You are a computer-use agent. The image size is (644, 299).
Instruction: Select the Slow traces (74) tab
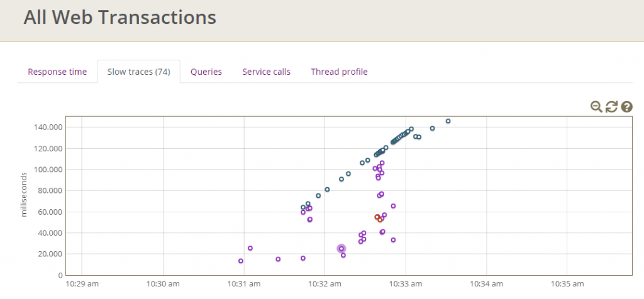[138, 72]
